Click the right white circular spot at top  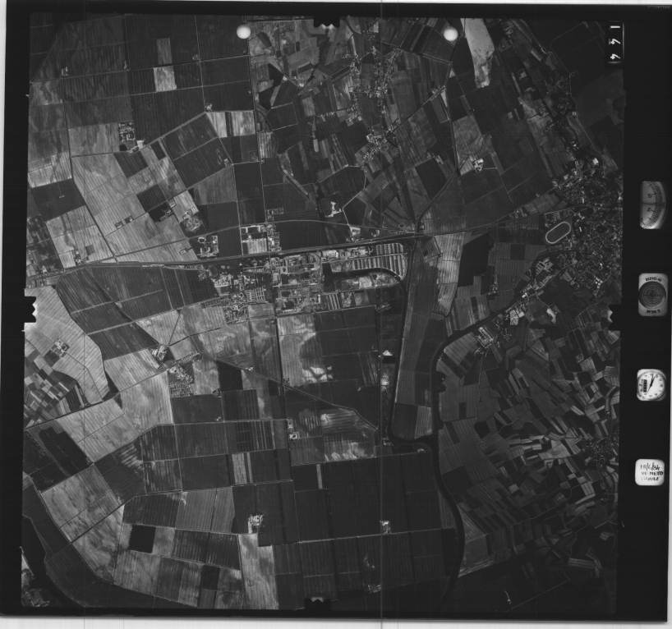(x=450, y=34)
